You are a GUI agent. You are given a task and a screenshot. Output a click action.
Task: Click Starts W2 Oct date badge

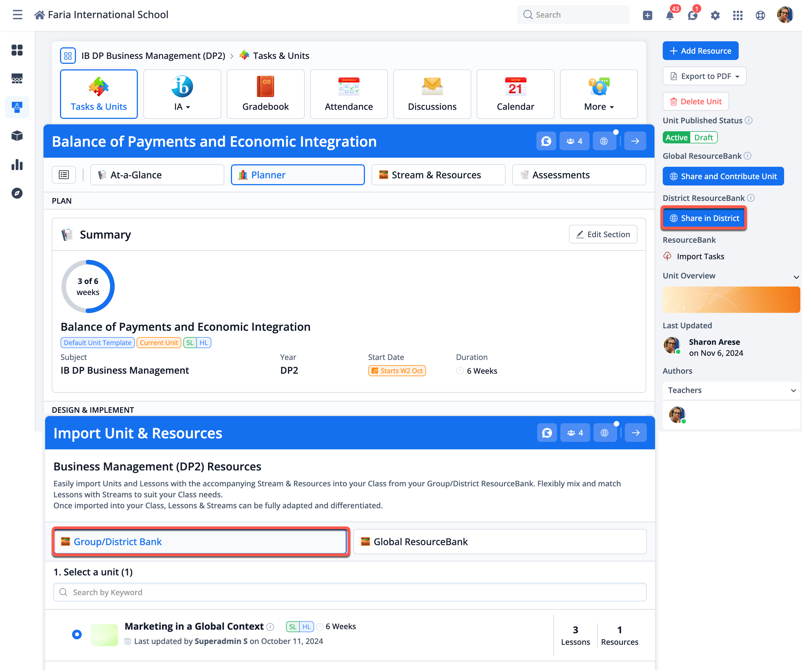397,371
